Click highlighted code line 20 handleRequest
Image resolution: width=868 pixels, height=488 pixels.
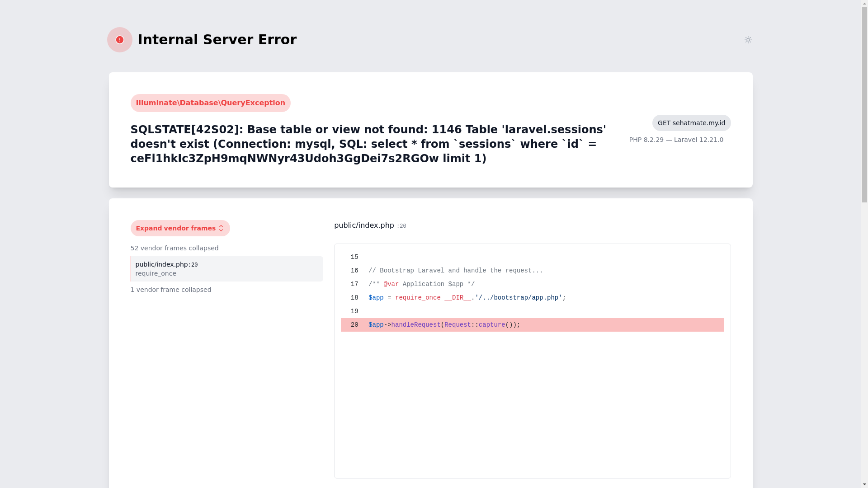point(532,325)
